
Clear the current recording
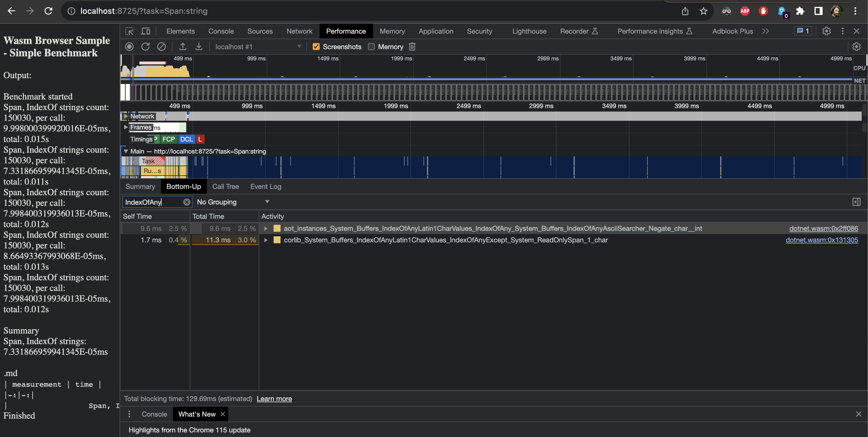point(162,47)
